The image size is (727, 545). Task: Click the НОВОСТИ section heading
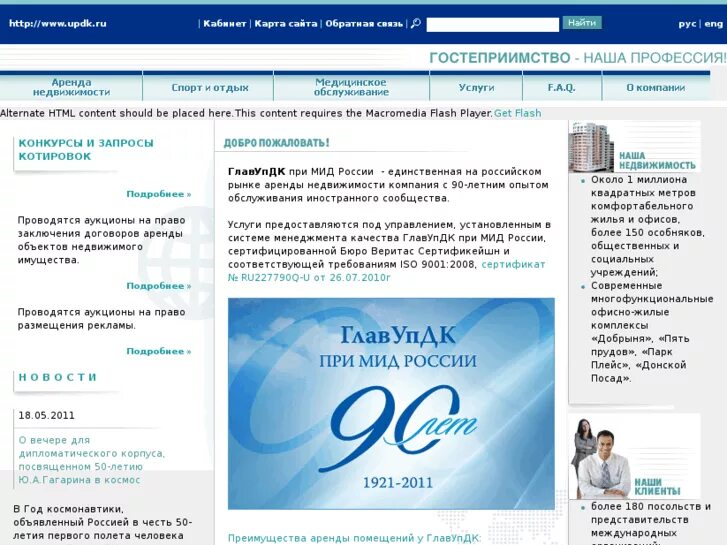pos(57,377)
